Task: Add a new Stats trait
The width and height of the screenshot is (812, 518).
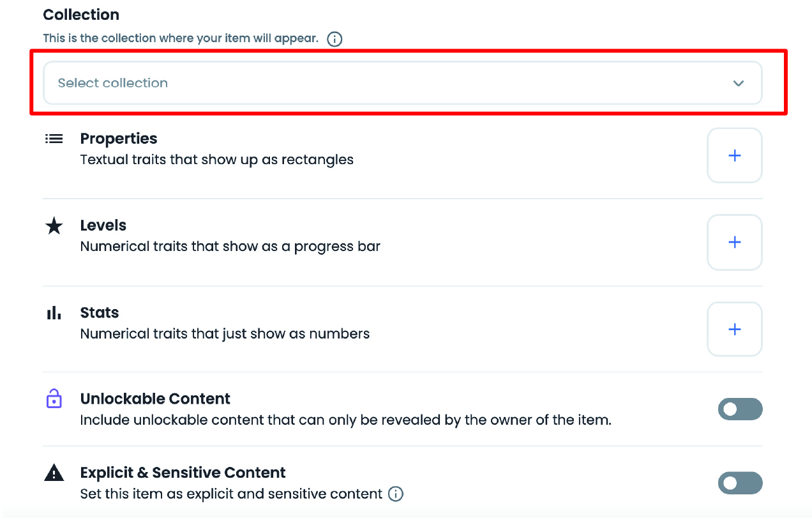Action: pyautogui.click(x=734, y=329)
